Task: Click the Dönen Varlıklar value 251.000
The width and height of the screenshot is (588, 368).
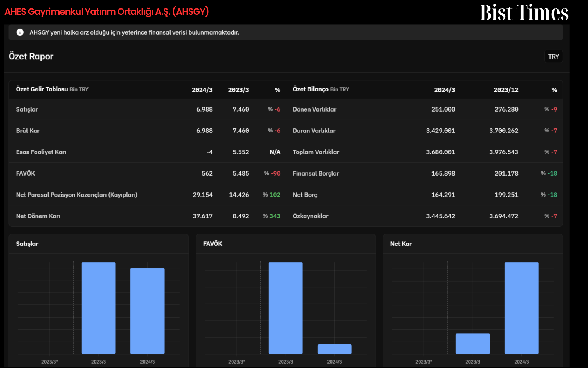Action: pyautogui.click(x=443, y=109)
